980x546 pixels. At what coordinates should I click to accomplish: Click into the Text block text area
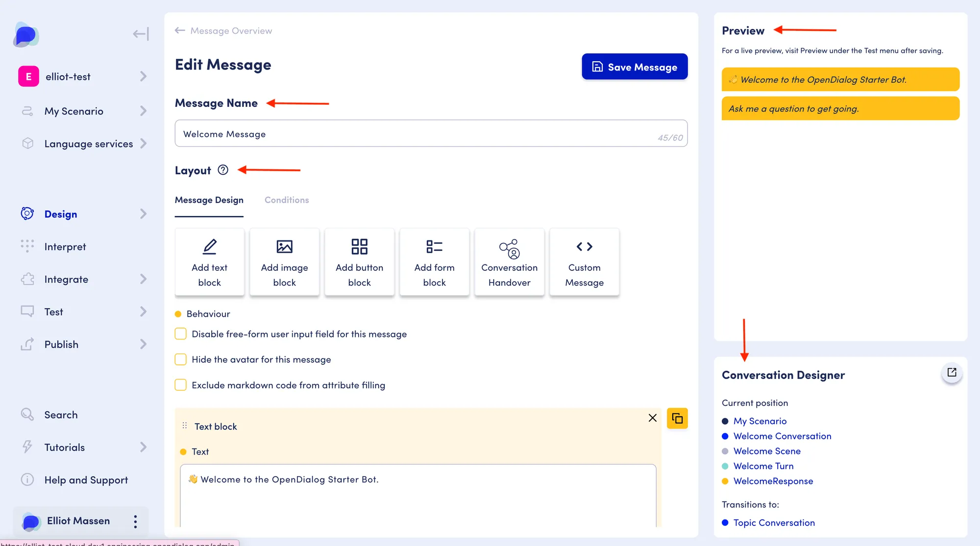click(x=418, y=495)
